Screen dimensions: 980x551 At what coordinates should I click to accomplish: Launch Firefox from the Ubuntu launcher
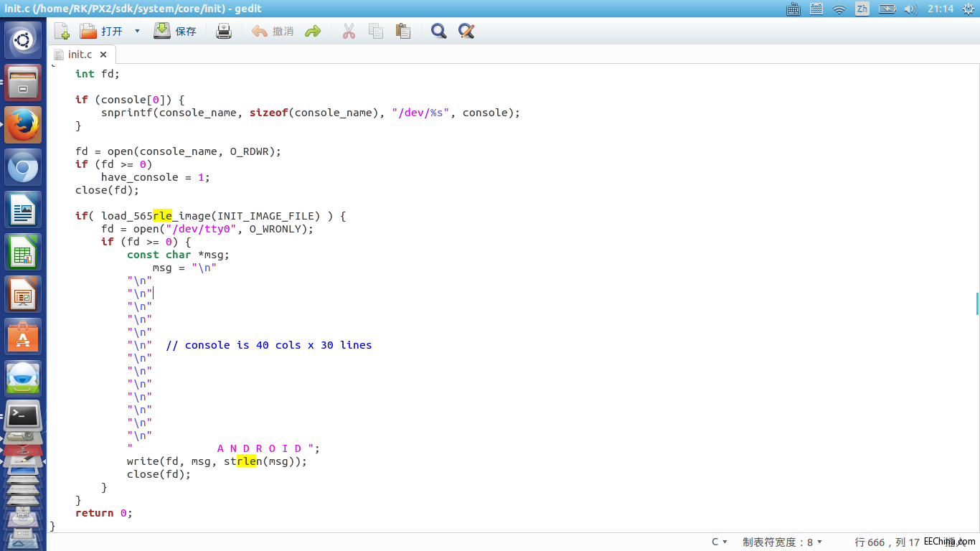click(23, 126)
